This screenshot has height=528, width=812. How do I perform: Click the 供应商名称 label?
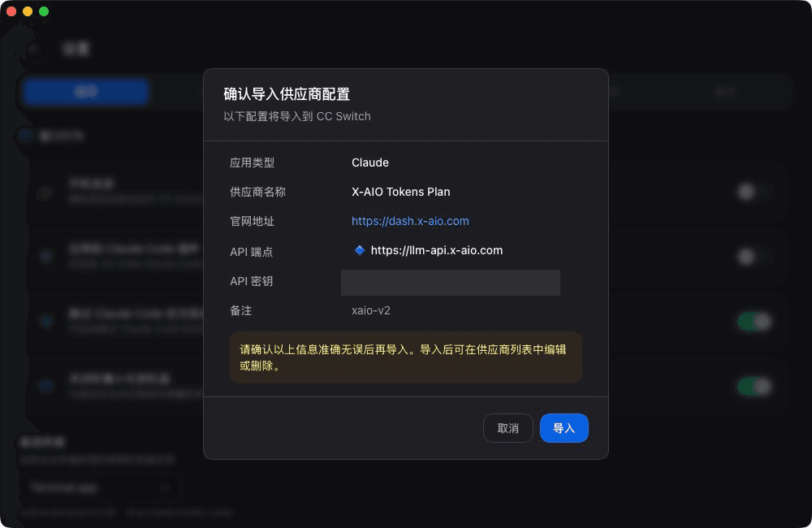click(258, 192)
